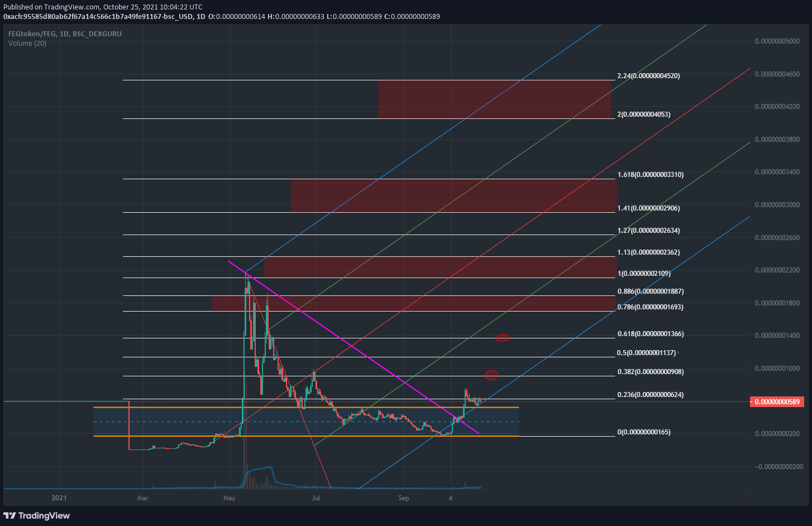Click the red ellipse marker near the 0.382 level
Viewport: 812px width, 526px height.
pyautogui.click(x=491, y=375)
